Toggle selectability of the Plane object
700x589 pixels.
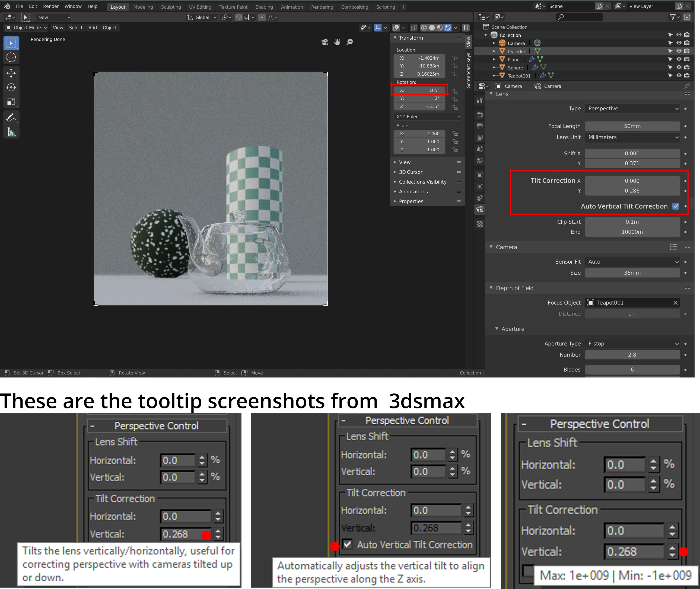[x=670, y=59]
